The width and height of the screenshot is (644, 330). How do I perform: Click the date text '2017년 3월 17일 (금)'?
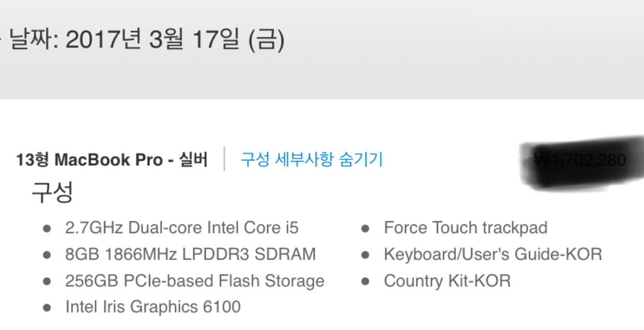[x=175, y=40]
